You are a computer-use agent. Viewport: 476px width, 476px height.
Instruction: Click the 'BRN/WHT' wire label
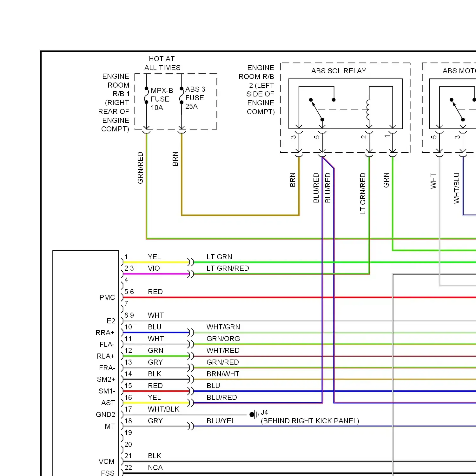(223, 374)
